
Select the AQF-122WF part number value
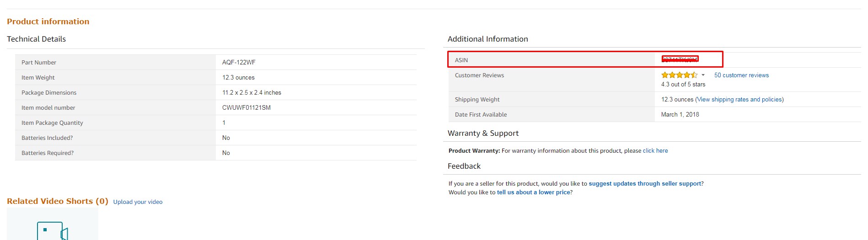(239, 62)
